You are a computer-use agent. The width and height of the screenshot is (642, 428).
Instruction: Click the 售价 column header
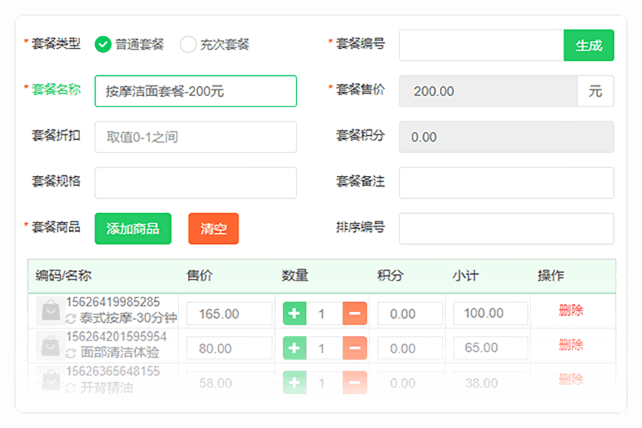pyautogui.click(x=199, y=275)
